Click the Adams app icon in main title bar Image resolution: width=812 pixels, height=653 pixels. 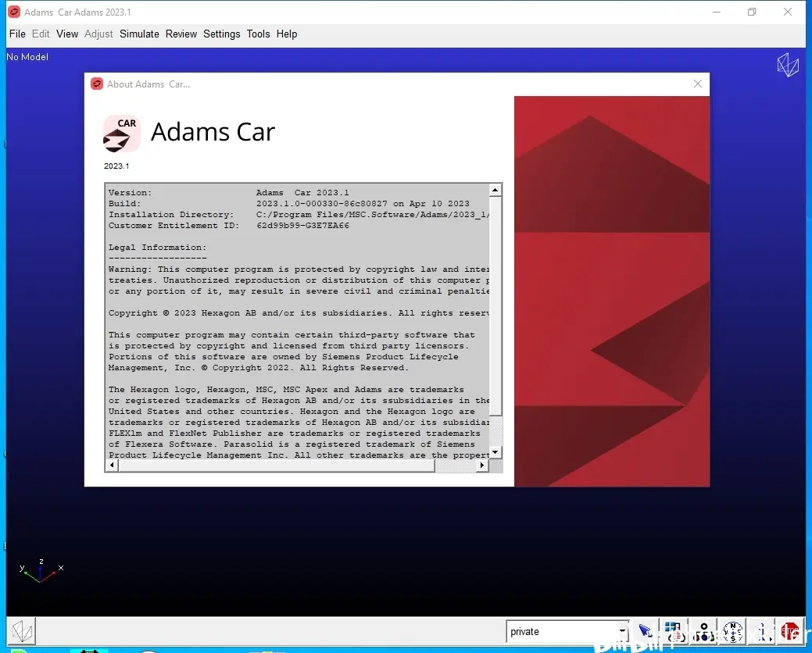coord(14,12)
